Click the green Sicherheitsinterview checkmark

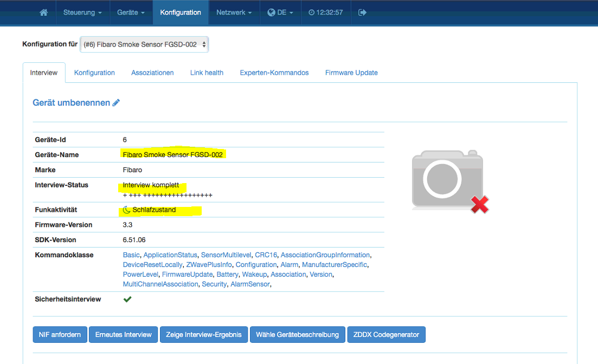pos(127,299)
